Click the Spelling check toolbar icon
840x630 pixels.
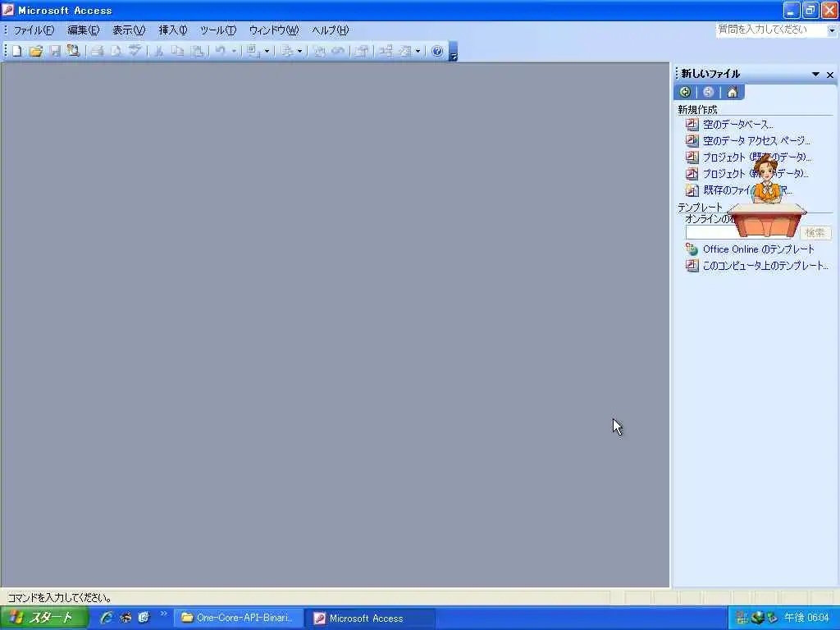click(135, 51)
